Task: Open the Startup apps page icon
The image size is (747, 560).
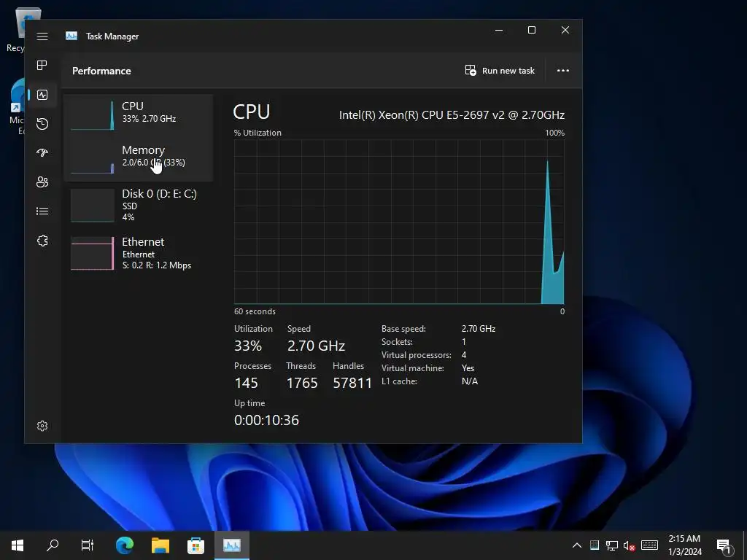Action: pyautogui.click(x=42, y=153)
